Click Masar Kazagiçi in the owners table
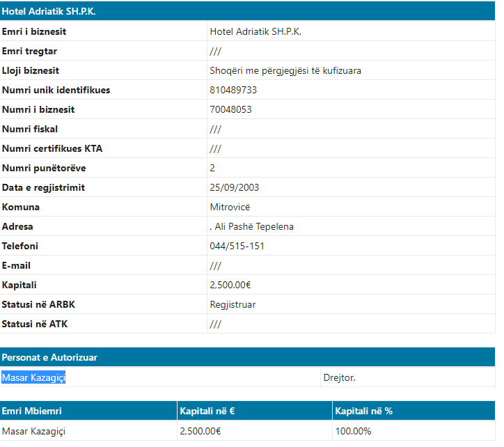The width and height of the screenshot is (504, 447). click(33, 431)
